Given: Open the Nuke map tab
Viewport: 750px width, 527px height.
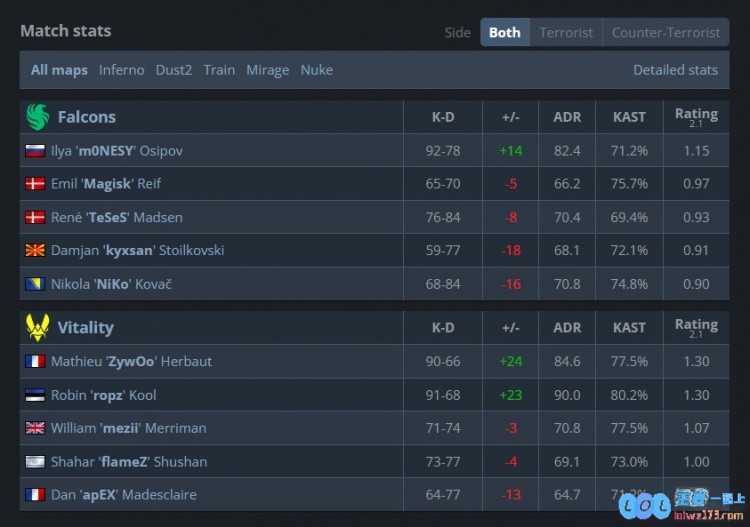Looking at the screenshot, I should click(317, 70).
